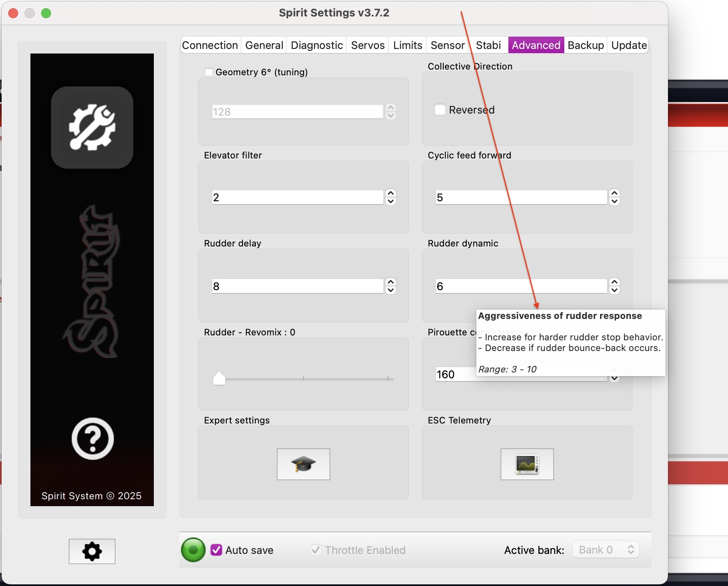The image size is (728, 586).
Task: Click the Rudder delay input field
Action: [297, 286]
